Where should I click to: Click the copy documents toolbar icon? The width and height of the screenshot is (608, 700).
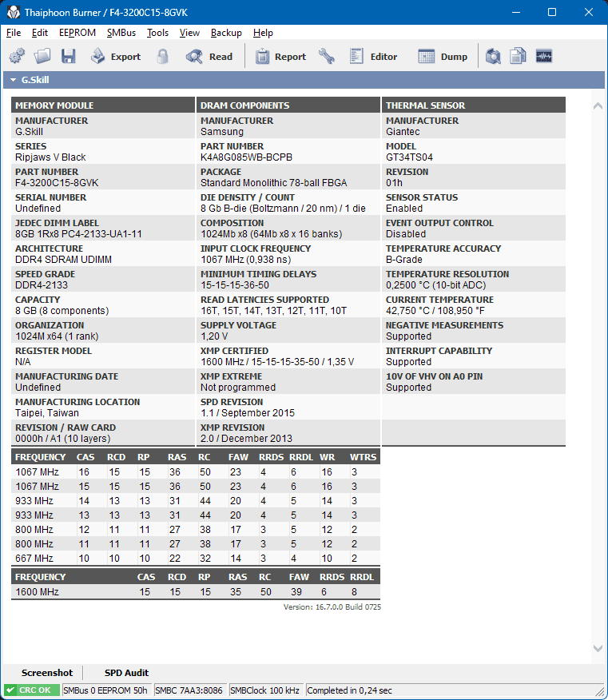(x=518, y=57)
